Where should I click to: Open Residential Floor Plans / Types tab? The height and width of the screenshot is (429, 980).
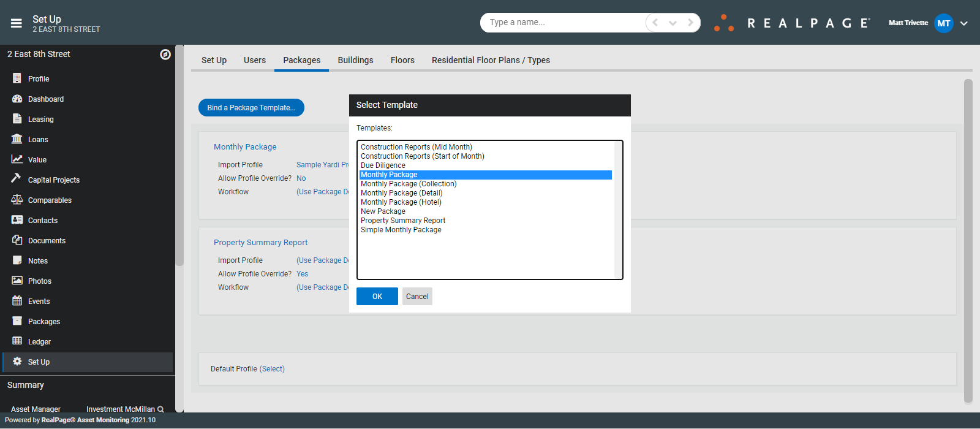pyautogui.click(x=491, y=60)
